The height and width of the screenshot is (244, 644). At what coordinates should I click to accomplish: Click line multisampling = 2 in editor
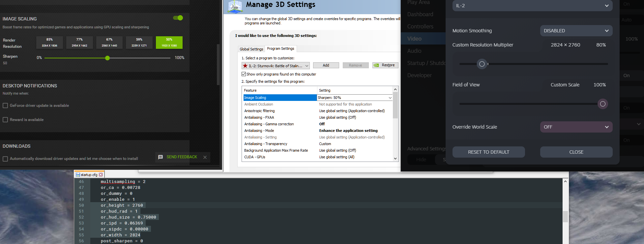click(x=123, y=182)
